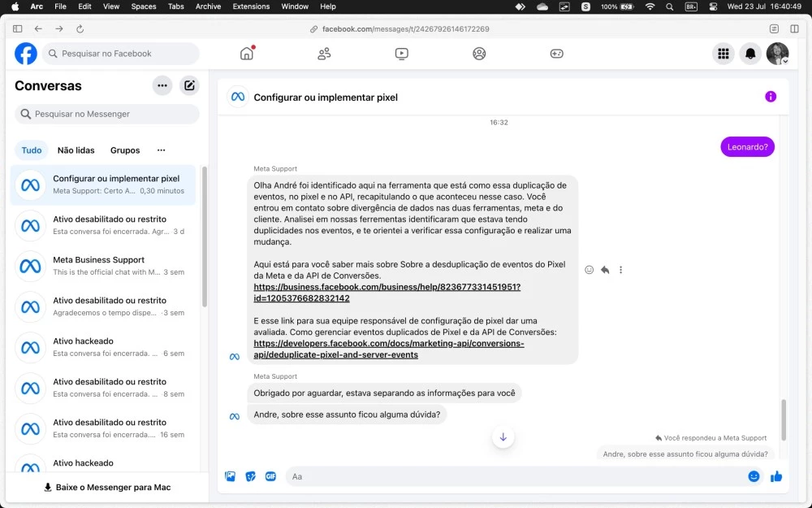Screen dimensions: 812x508
Task: Open the Facebook apps menu grid
Action: [723, 54]
